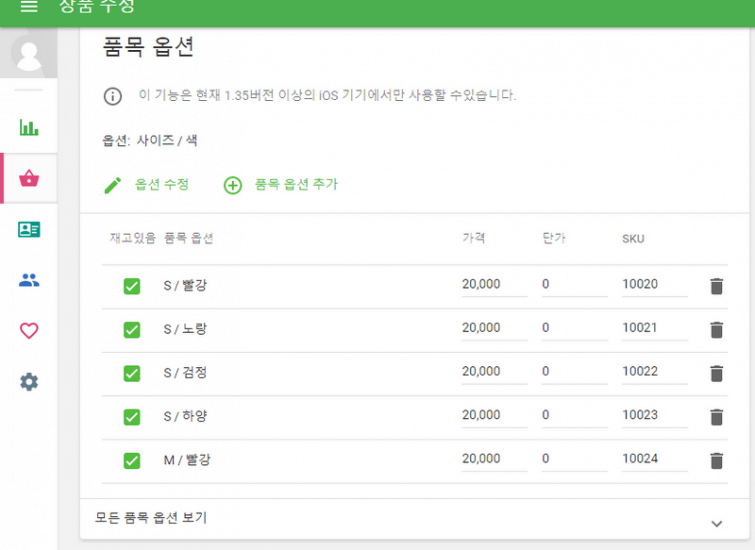
Task: Click the S / 하양 variant name
Action: (185, 416)
